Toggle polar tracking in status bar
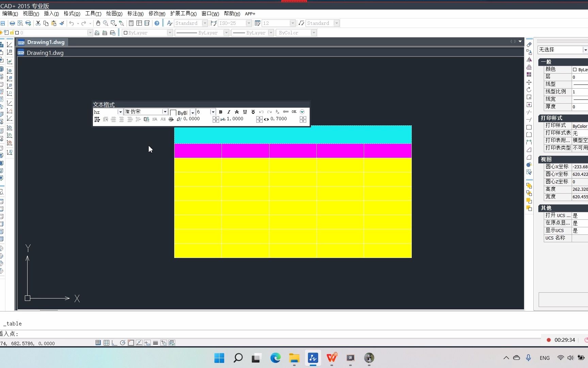Viewport: 588px width, 368px height. point(122,343)
